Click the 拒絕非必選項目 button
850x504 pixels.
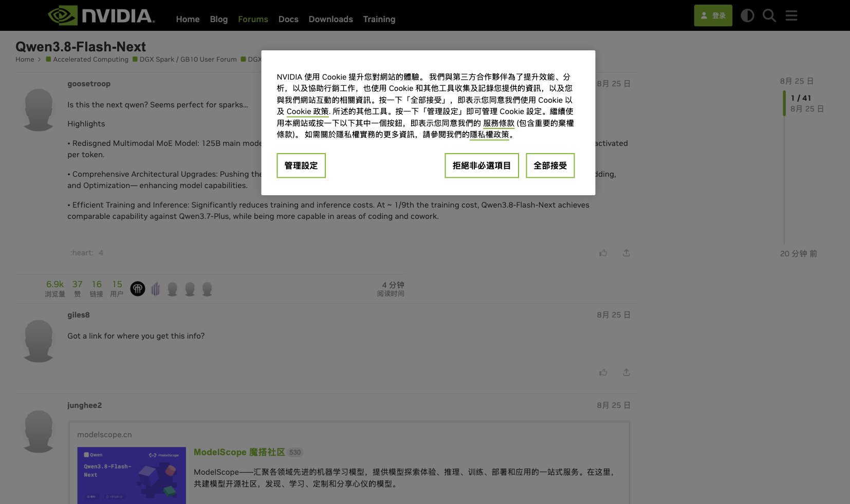point(482,165)
